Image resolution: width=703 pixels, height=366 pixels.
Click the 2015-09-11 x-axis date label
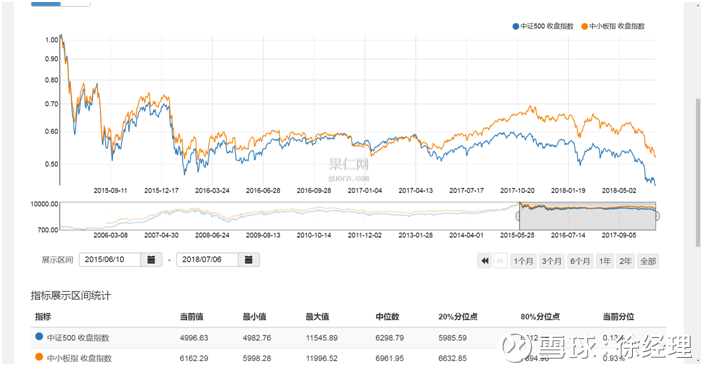[110, 191]
